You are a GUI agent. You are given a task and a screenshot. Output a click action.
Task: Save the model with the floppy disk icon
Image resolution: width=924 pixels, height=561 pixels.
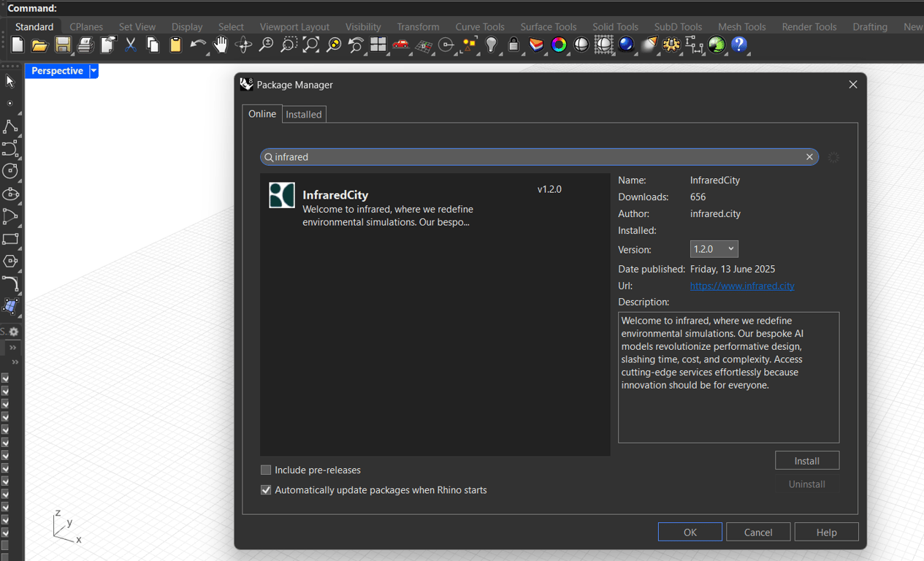[63, 45]
